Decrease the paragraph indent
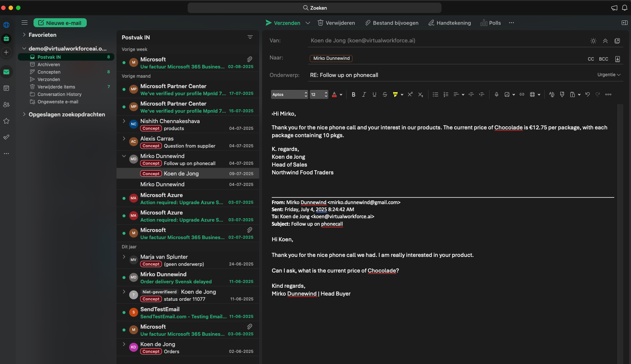This screenshot has height=364, width=631. pos(471,94)
